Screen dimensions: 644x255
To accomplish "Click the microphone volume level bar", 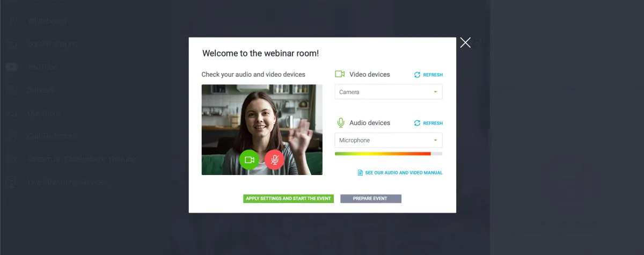I will pyautogui.click(x=389, y=154).
